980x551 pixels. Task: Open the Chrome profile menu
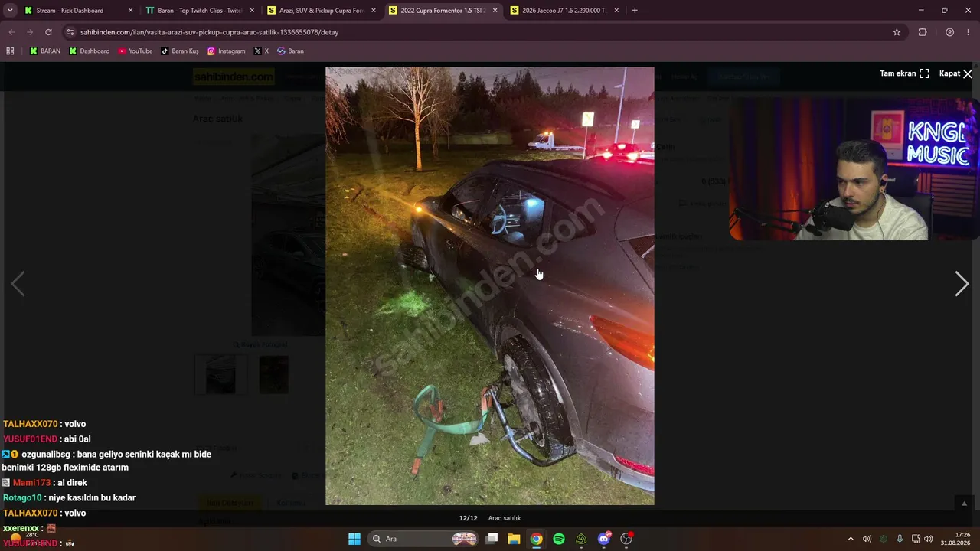949,32
